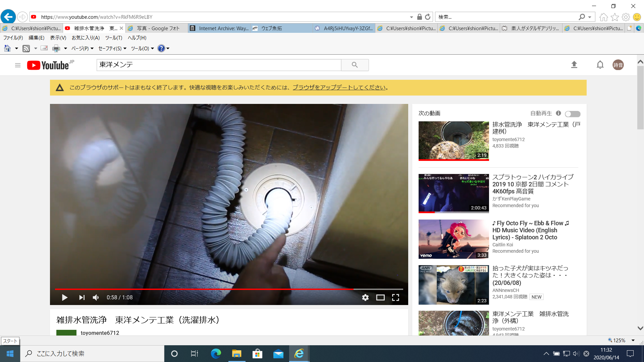The width and height of the screenshot is (644, 362).
Task: Open the Splatoon 2 Octo video thumbnail
Action: pos(453,239)
